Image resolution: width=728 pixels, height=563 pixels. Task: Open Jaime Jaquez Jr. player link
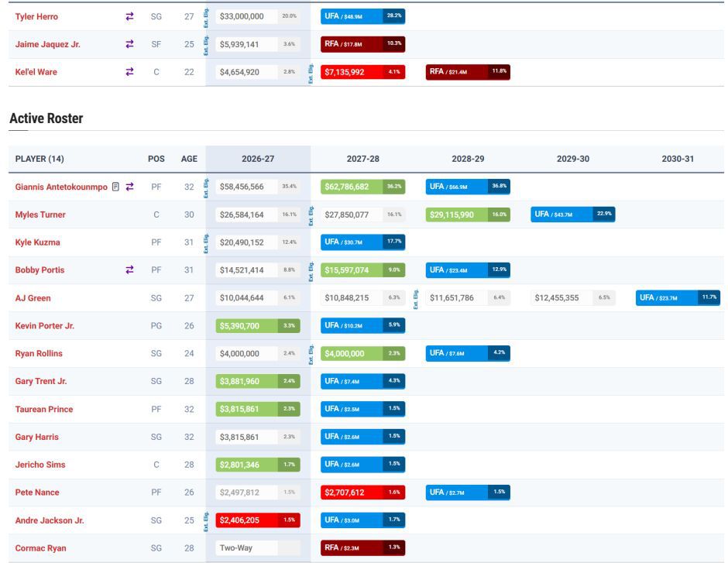tap(47, 45)
